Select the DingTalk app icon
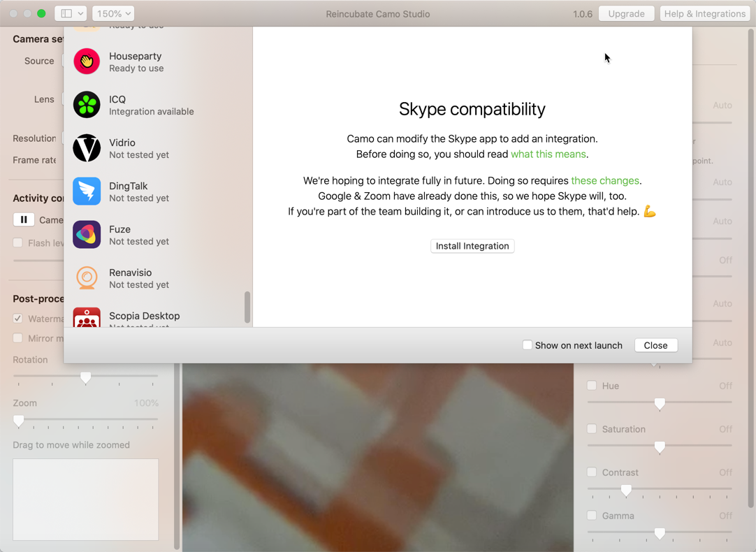The image size is (756, 552). (87, 191)
